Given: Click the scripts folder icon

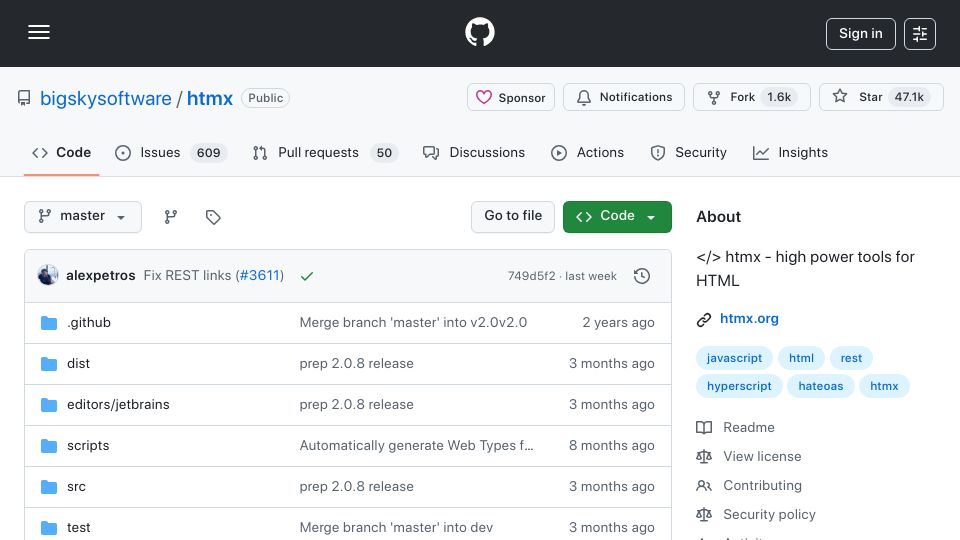Looking at the screenshot, I should pos(49,446).
